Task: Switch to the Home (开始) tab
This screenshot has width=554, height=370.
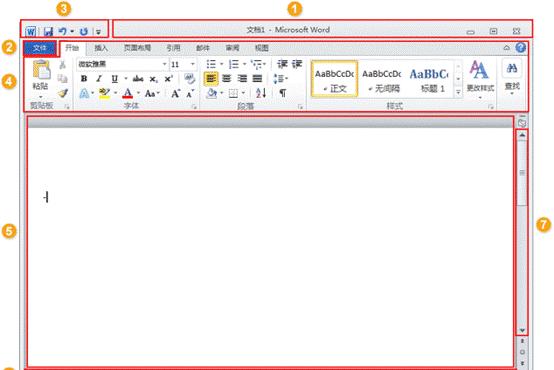Action: point(72,48)
